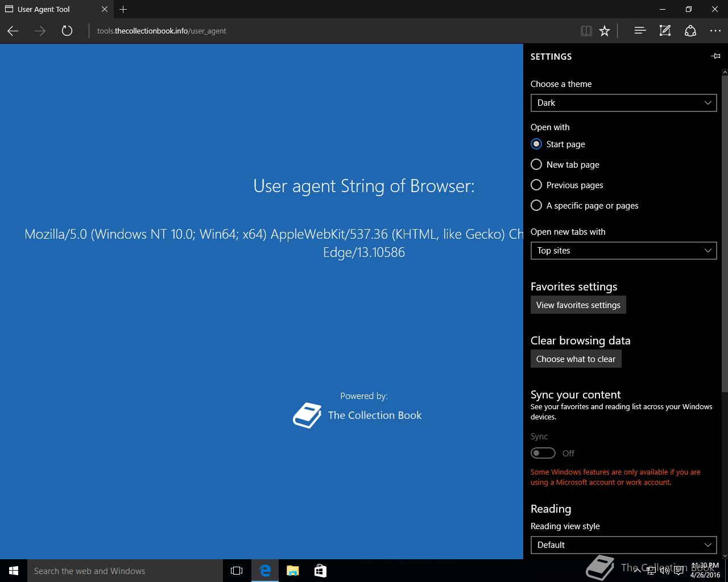
Task: Click the Choose what to clear button
Action: tap(576, 359)
